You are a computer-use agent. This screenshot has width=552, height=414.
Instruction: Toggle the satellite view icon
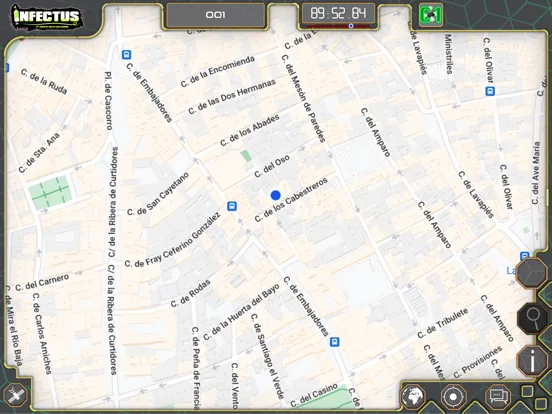15,395
